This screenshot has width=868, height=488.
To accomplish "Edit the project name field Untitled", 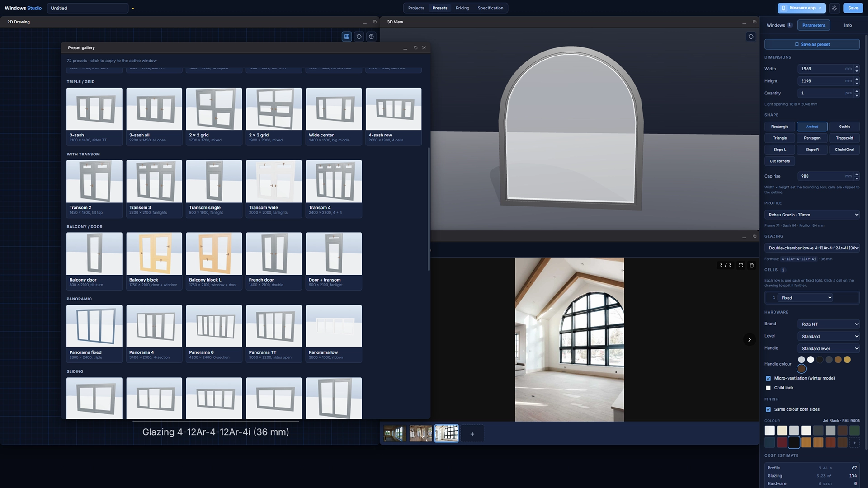I will tap(88, 8).
